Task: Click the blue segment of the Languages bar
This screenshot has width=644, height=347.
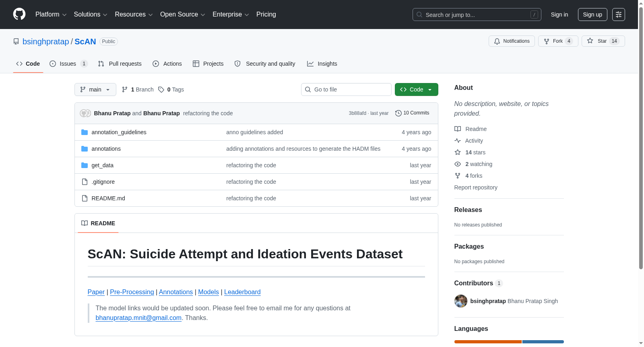Action: pos(543,342)
